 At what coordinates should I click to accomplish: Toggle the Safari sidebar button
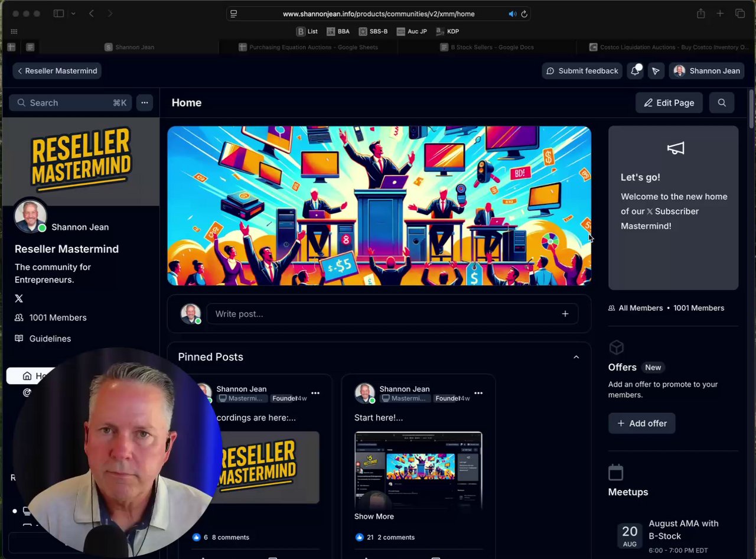58,14
